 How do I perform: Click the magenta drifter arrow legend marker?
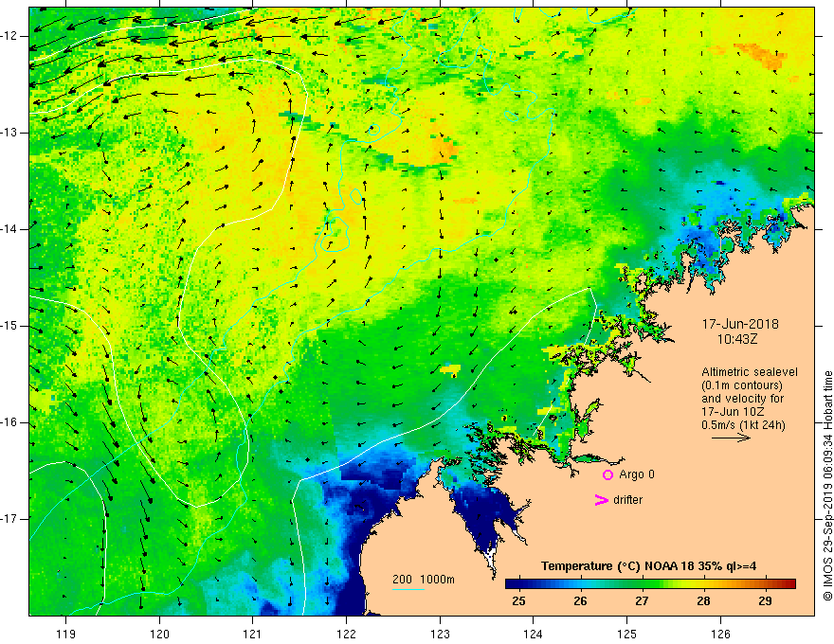[x=602, y=500]
